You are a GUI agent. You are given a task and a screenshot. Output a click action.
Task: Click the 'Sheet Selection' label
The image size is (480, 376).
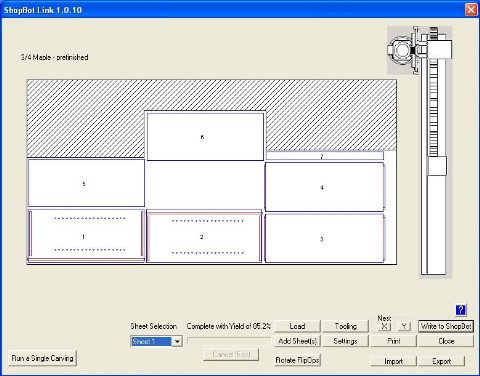(x=154, y=326)
